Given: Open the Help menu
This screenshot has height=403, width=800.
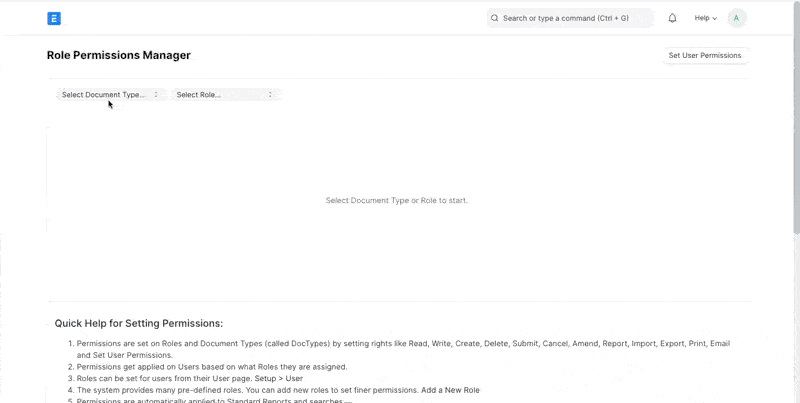Looking at the screenshot, I should (702, 18).
